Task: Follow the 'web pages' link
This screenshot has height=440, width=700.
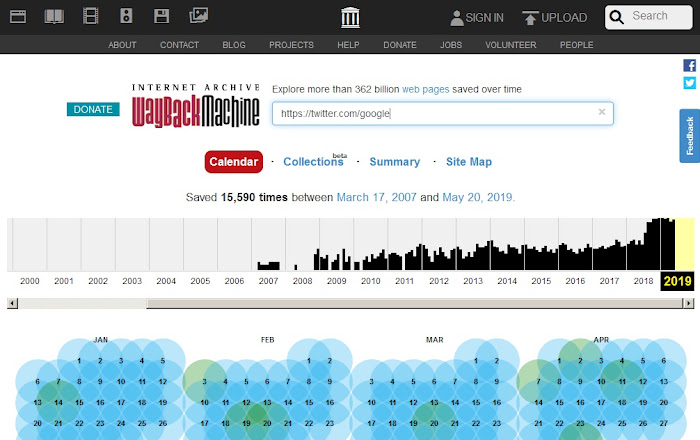Action: [425, 89]
